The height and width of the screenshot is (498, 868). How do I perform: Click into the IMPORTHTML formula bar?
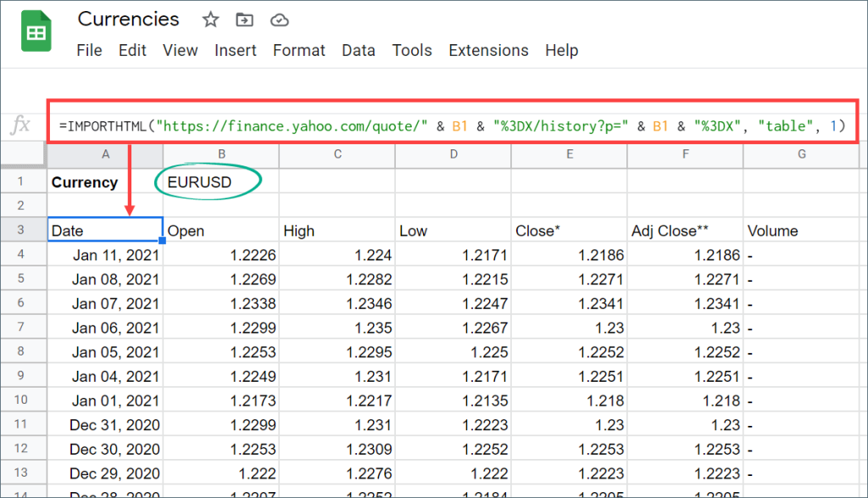pyautogui.click(x=453, y=126)
